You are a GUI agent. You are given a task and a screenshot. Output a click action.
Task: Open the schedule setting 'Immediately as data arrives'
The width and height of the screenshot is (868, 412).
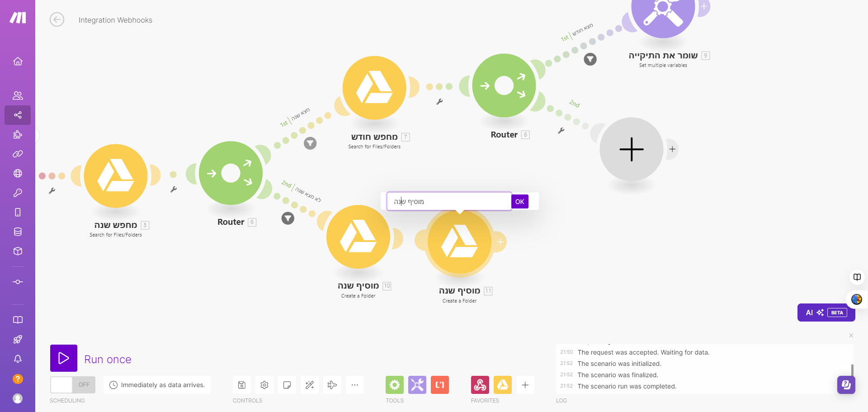(157, 385)
